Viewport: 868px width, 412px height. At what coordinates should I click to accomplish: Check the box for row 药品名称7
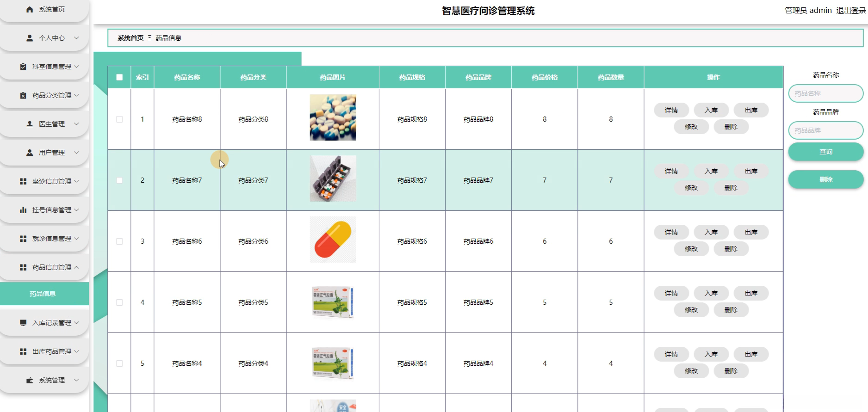119,180
